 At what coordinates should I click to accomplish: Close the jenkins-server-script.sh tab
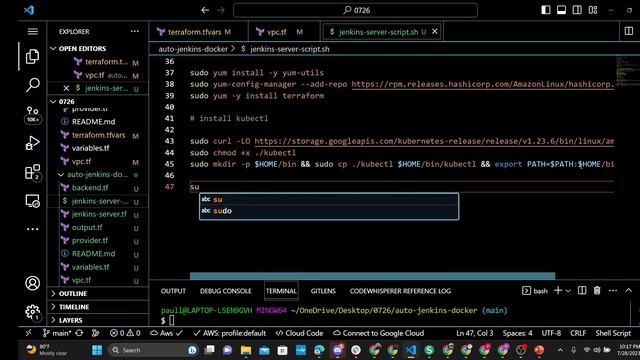435,31
